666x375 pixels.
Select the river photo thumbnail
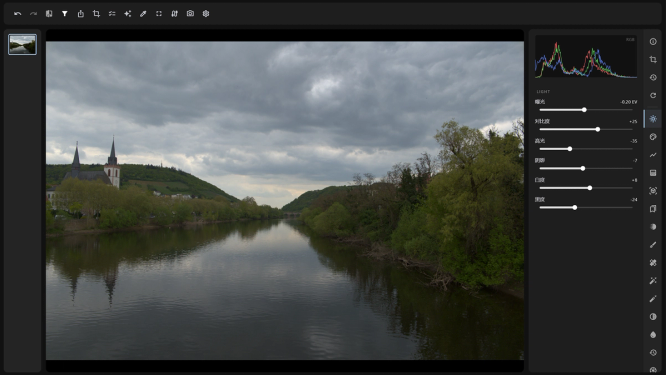click(23, 44)
